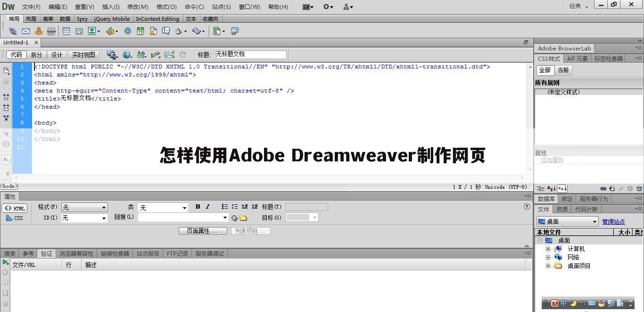644x312 pixels.
Task: Toggle bold formatting in Properties panel
Action: (198, 207)
